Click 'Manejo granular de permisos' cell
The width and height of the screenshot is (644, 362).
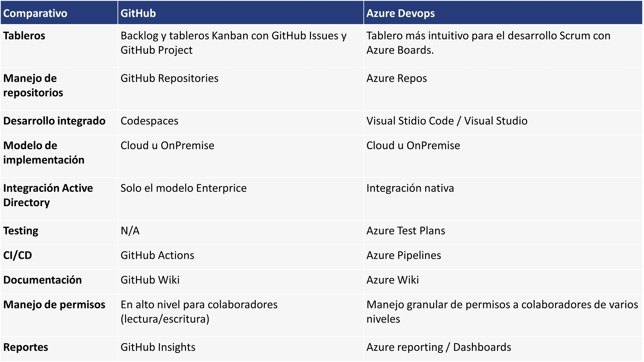tap(503, 315)
